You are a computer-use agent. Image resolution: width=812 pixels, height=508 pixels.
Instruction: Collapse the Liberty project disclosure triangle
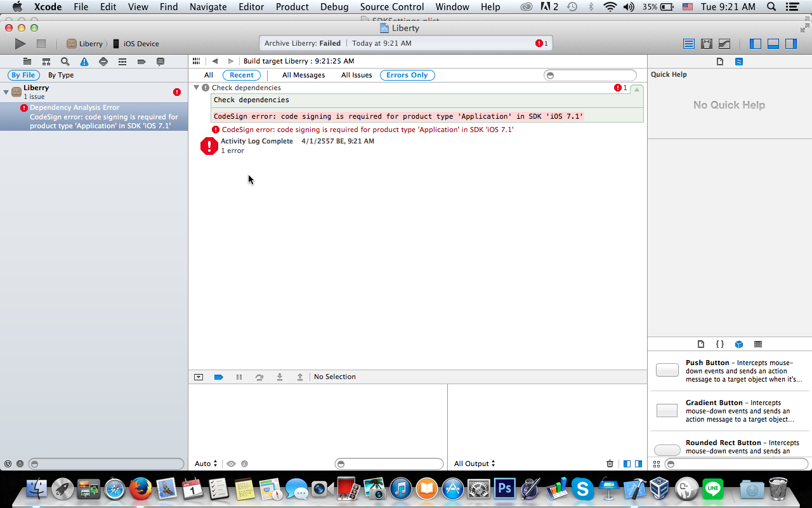(6, 92)
